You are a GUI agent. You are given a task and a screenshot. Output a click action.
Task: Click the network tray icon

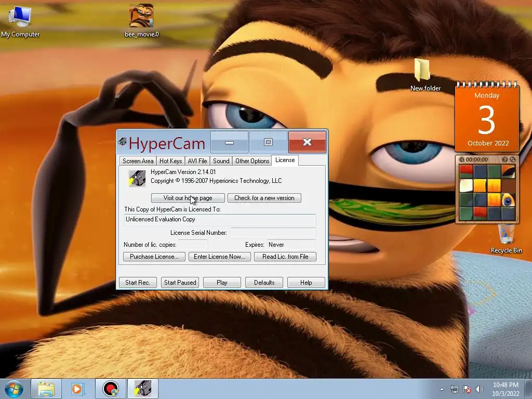pyautogui.click(x=454, y=389)
